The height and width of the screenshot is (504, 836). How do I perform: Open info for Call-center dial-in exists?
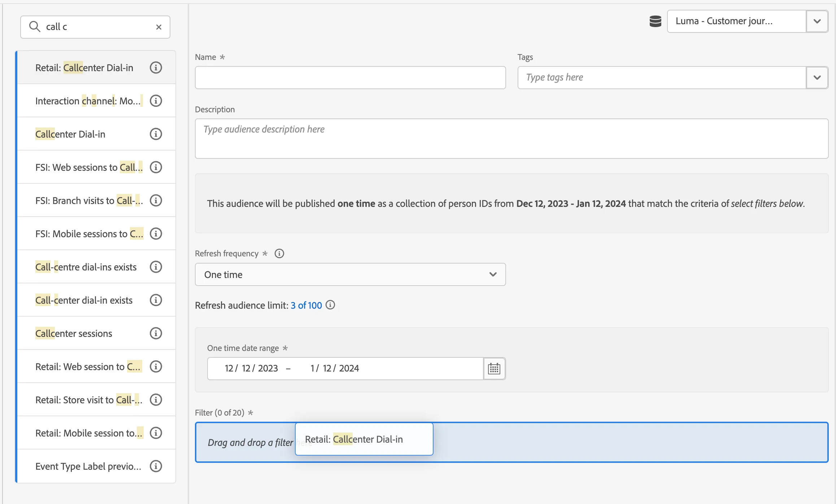click(x=156, y=300)
